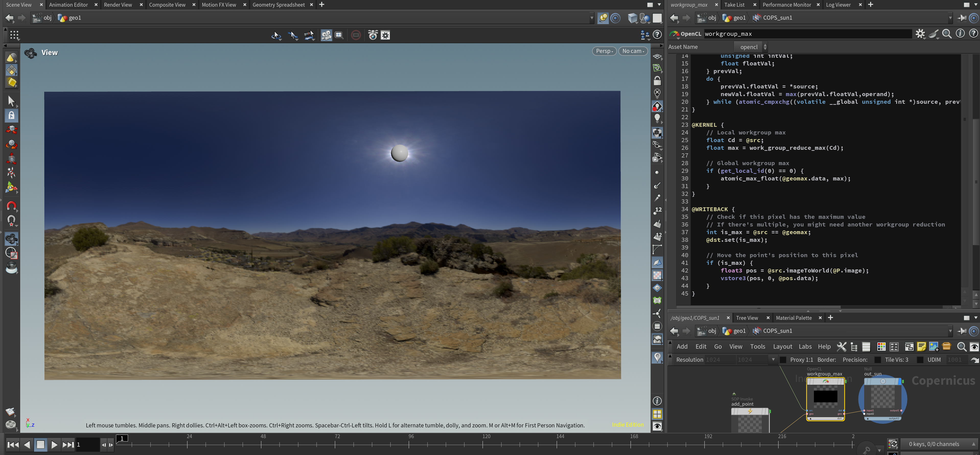This screenshot has width=980, height=455.
Task: Open the No cam camera dropdown
Action: point(633,51)
